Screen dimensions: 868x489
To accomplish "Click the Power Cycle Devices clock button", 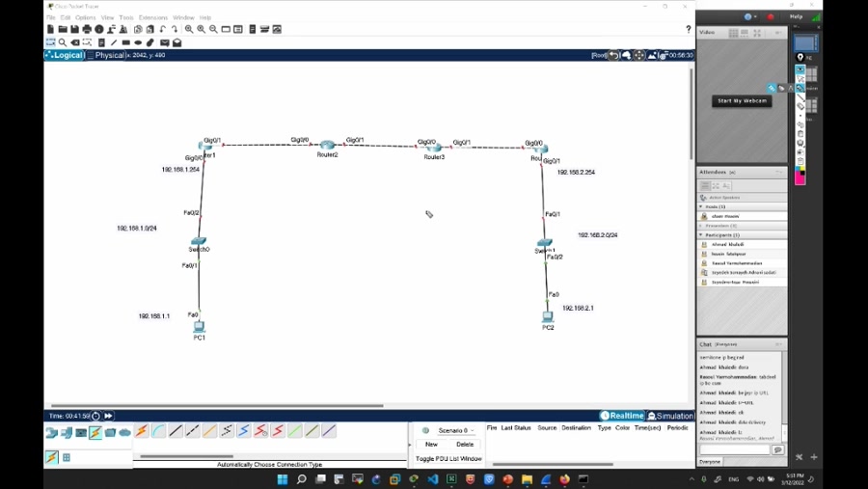I will coord(95,416).
